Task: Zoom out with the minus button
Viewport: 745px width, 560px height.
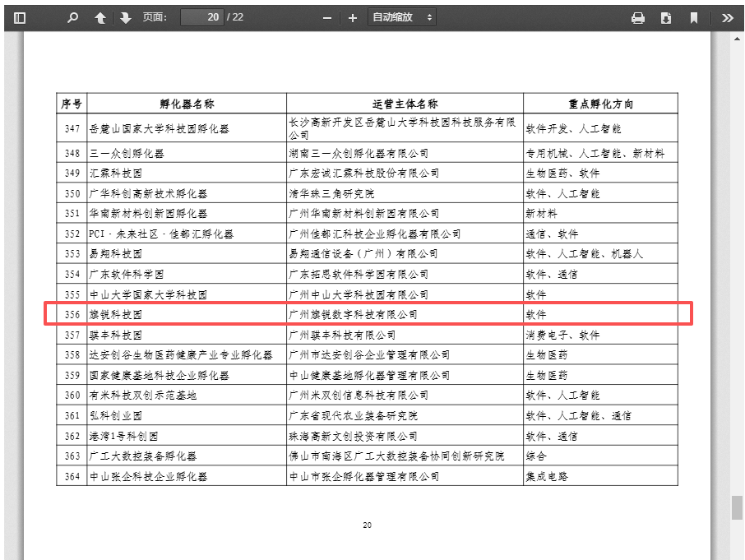Action: (327, 18)
